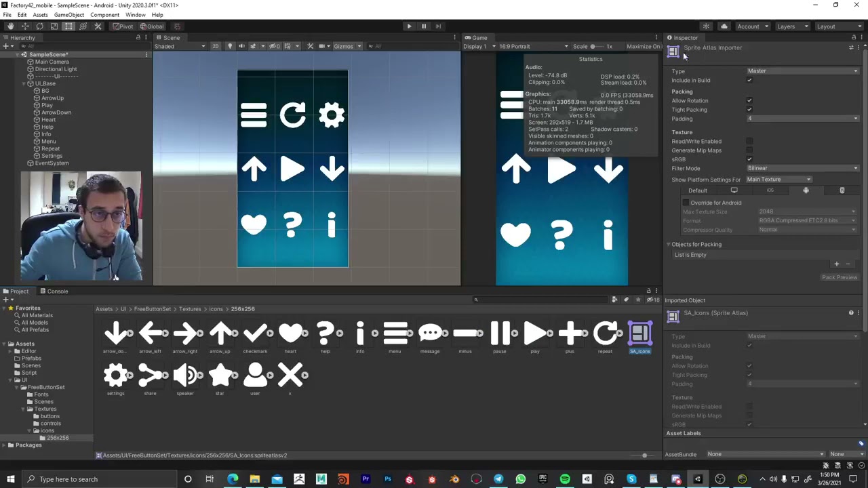This screenshot has width=868, height=488.
Task: Open the 16:9 Portrait aspect dropdown
Action: coord(533,46)
